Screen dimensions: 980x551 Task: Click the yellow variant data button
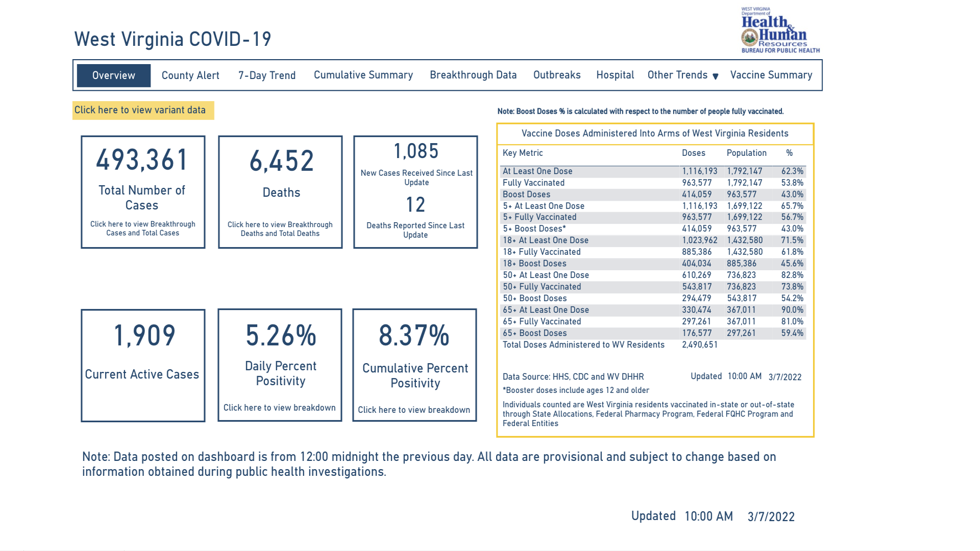pyautogui.click(x=143, y=110)
